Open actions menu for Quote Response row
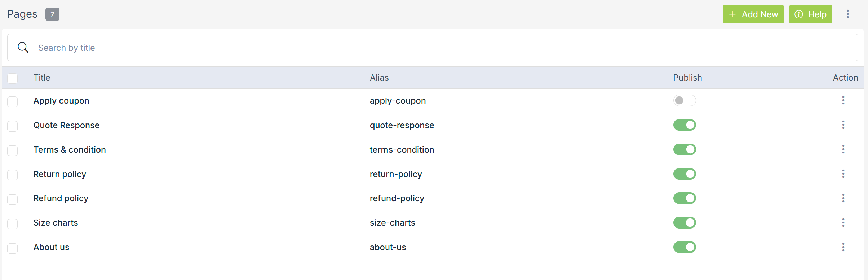The image size is (868, 280). 843,125
